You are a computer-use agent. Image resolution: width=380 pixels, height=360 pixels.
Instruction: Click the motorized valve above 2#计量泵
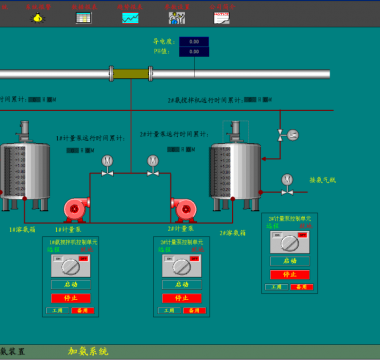tap(153, 165)
